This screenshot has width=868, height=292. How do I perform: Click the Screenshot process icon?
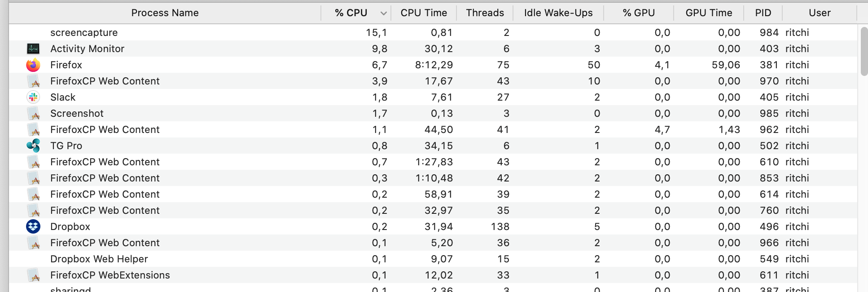point(33,114)
